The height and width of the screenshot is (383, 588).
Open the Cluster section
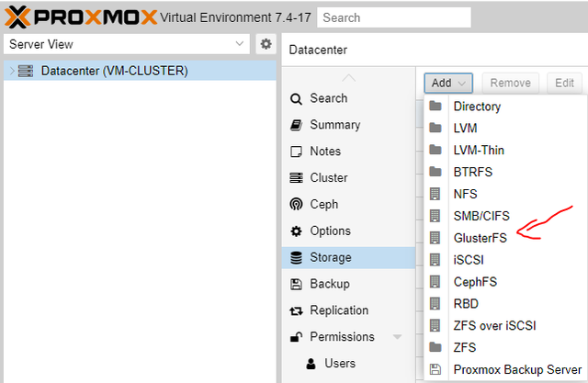click(x=348, y=177)
